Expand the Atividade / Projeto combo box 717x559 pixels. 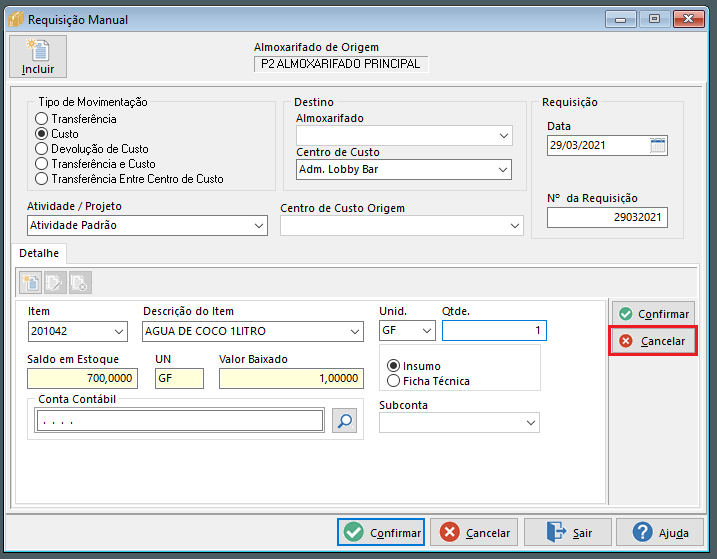point(258,226)
